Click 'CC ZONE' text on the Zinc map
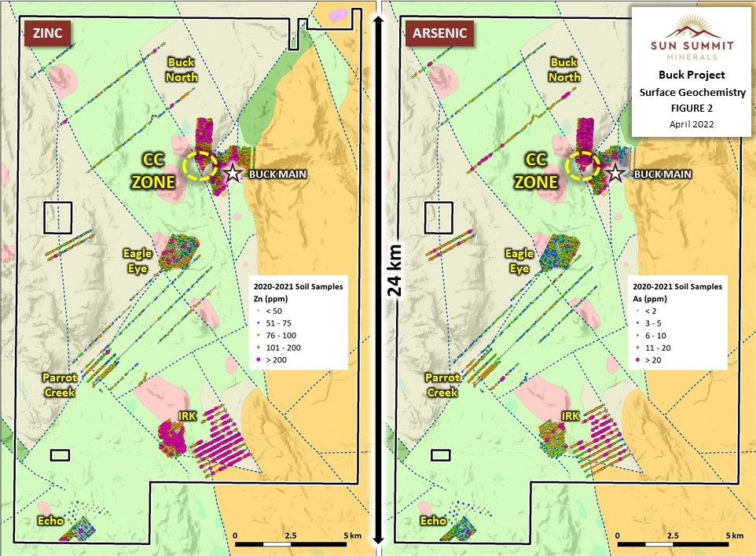The height and width of the screenshot is (556, 756). (154, 171)
